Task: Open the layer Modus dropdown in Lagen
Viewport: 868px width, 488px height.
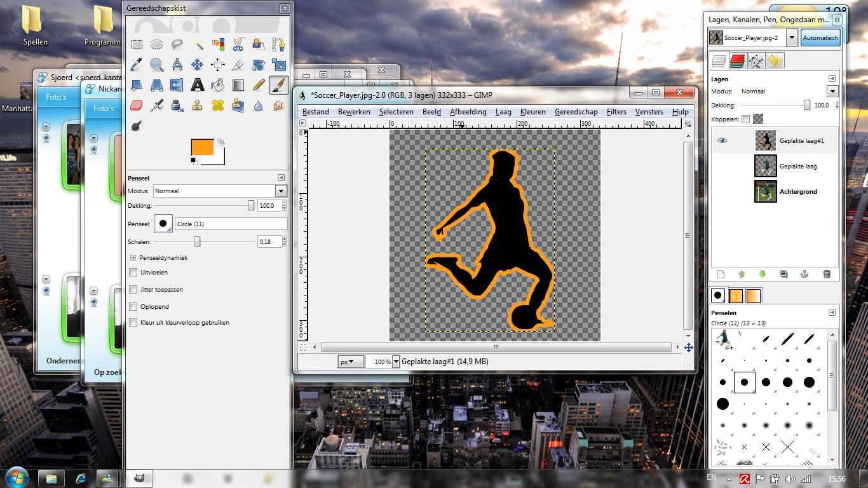Action: point(832,91)
